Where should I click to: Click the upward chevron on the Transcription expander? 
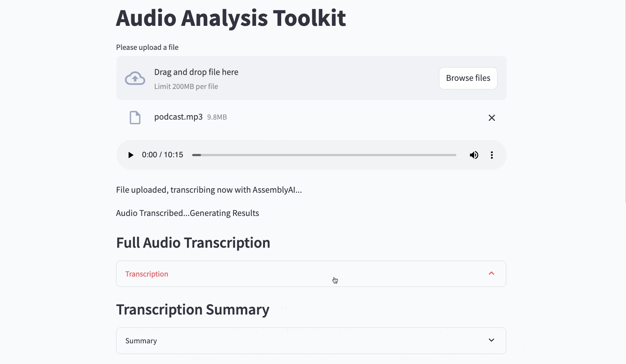[491, 274]
